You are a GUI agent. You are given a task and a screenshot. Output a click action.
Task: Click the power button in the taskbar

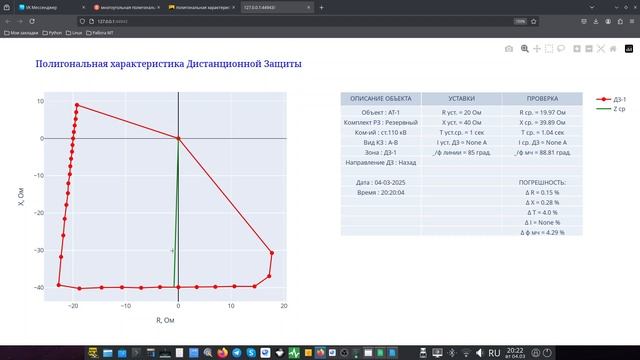(x=547, y=353)
